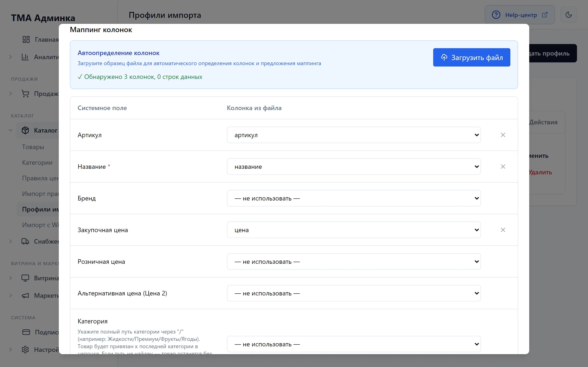
Task: Click the Загрузить файл button
Action: 472,57
